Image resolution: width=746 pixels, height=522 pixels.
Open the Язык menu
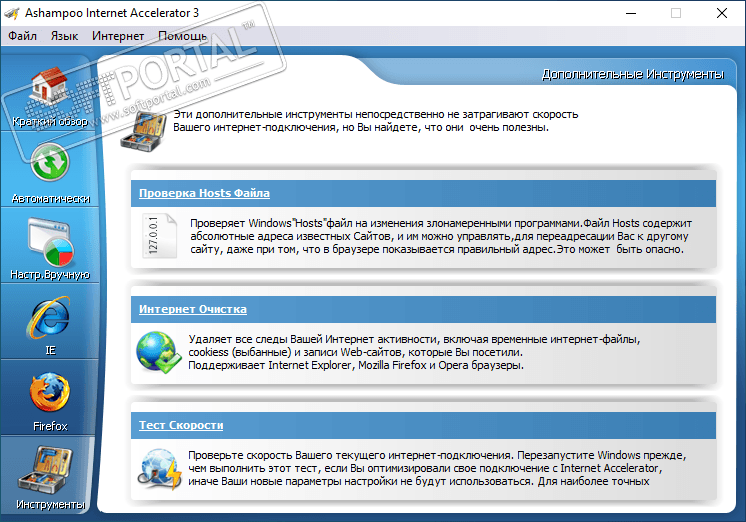[x=64, y=36]
